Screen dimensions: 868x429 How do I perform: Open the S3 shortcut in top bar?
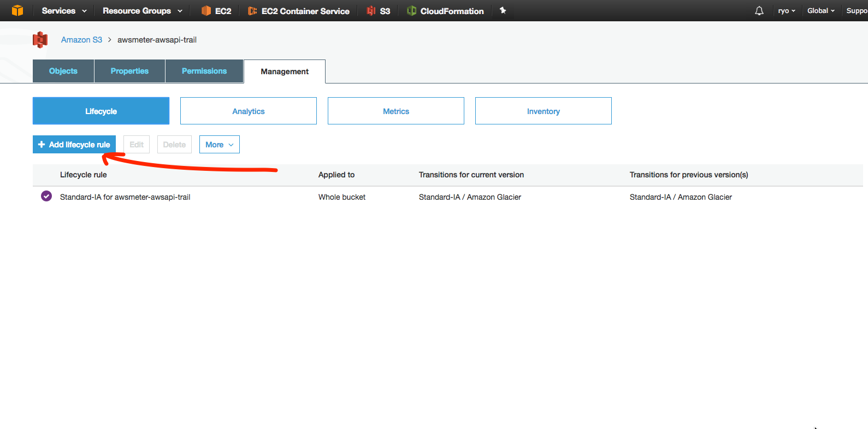click(x=379, y=11)
